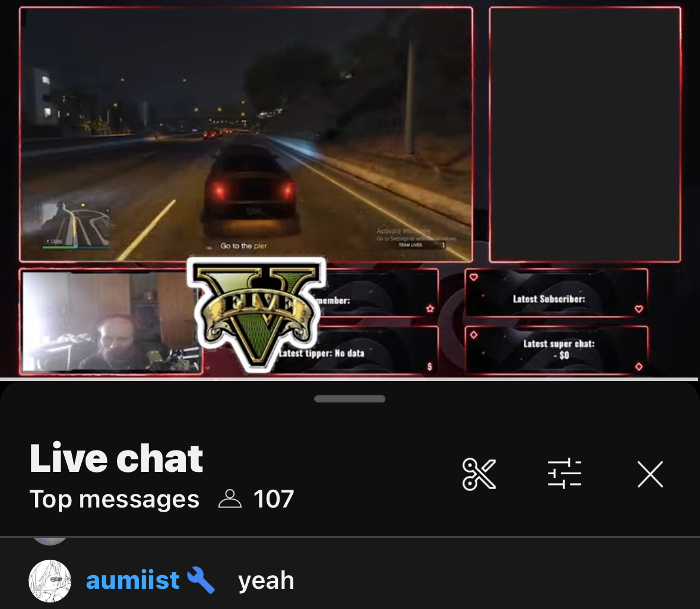
Task: Tap the heart icon on Subscriber panel
Action: click(x=639, y=309)
